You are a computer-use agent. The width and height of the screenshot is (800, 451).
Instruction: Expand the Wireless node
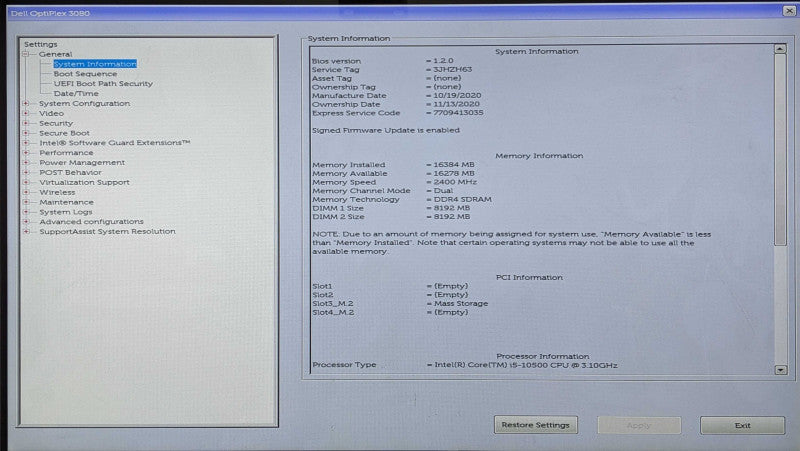26,192
